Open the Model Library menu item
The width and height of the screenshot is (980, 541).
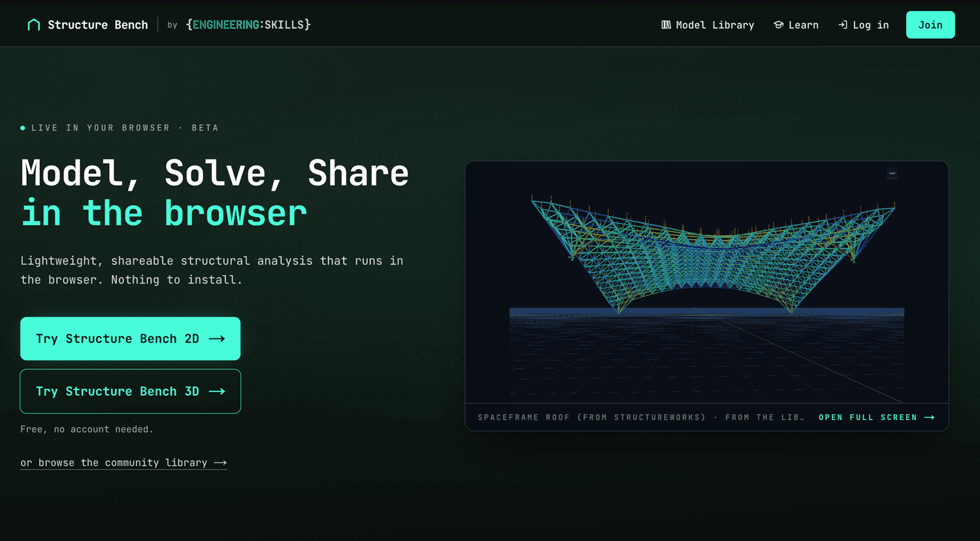pyautogui.click(x=708, y=25)
